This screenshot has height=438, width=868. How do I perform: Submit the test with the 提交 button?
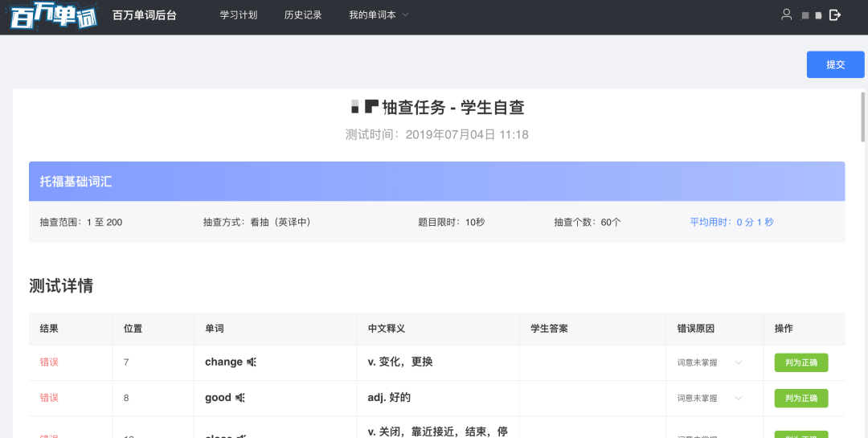tap(835, 64)
